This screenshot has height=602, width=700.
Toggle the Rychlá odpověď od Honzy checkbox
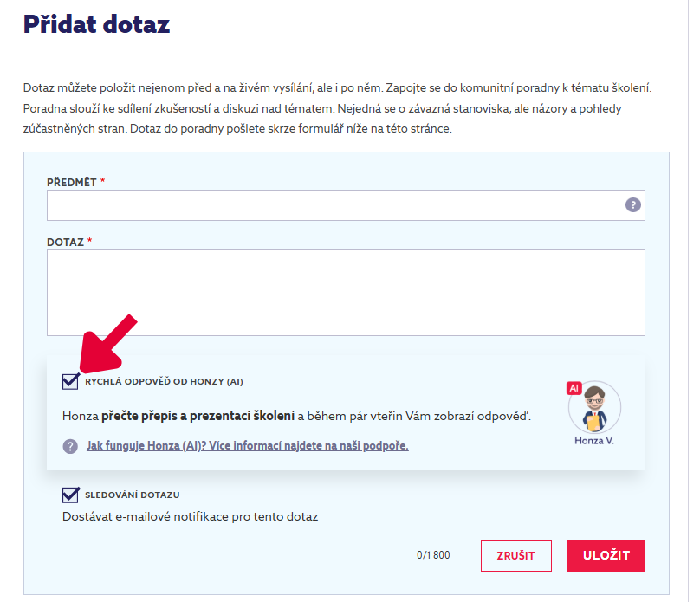(71, 380)
